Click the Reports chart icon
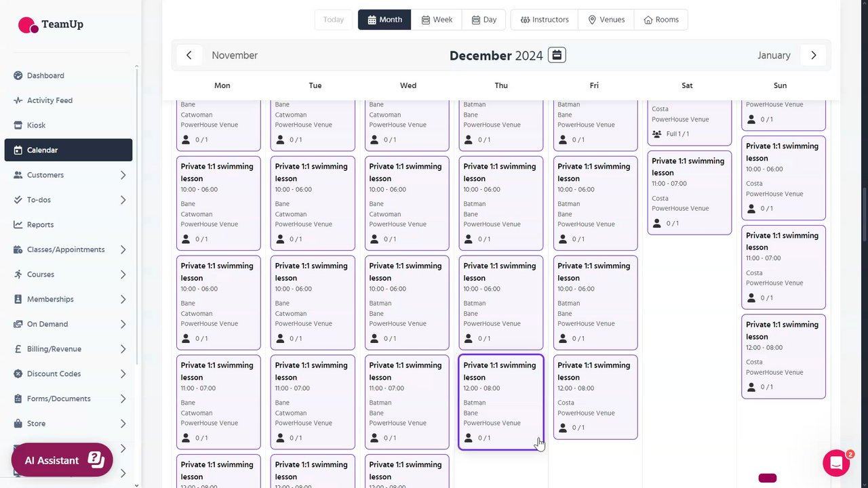868x488 pixels. coord(18,224)
